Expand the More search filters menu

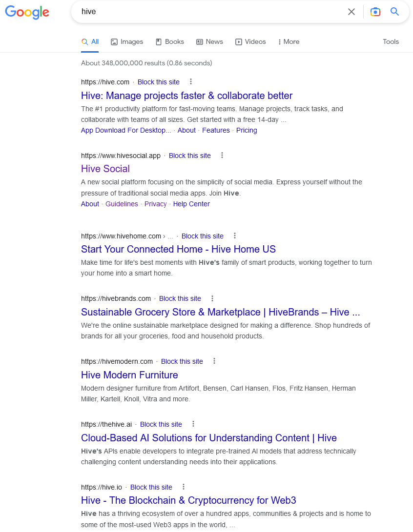(x=289, y=42)
